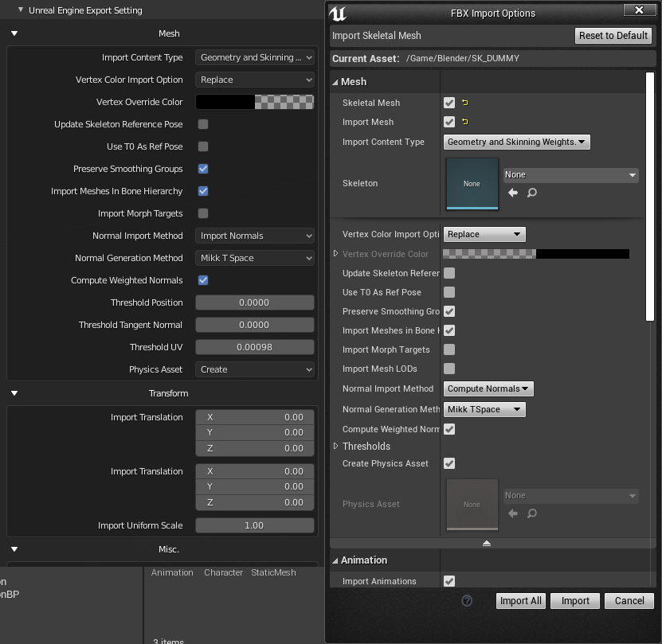The height and width of the screenshot is (644, 662).
Task: Expand the Thresholds section
Action: pyautogui.click(x=336, y=446)
